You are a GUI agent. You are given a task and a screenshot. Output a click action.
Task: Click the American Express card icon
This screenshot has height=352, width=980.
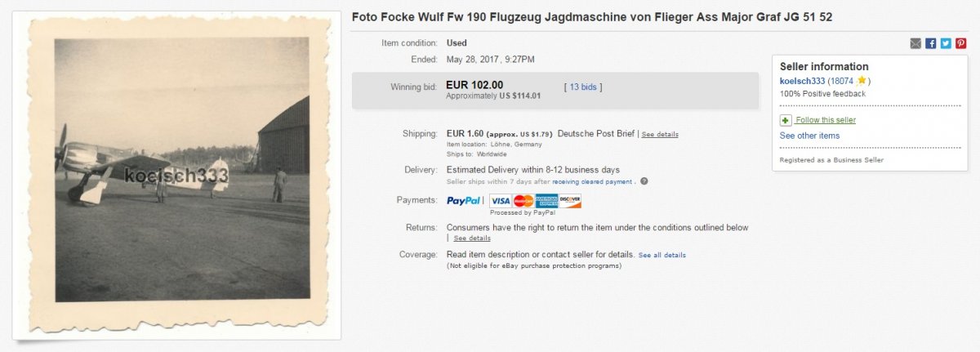[546, 201]
